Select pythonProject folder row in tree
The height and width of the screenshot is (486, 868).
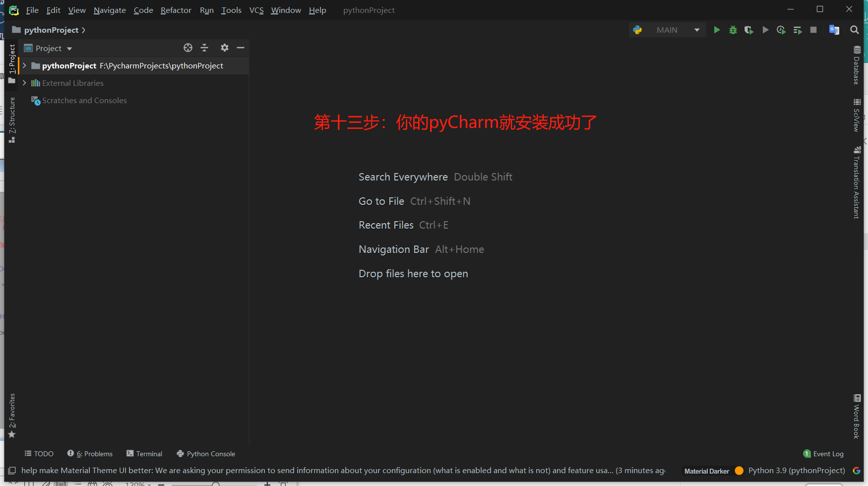134,65
